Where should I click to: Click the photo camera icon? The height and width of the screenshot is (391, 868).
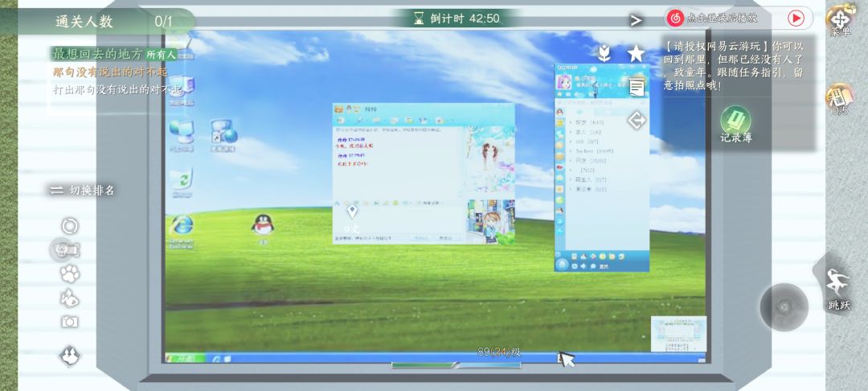[69, 322]
